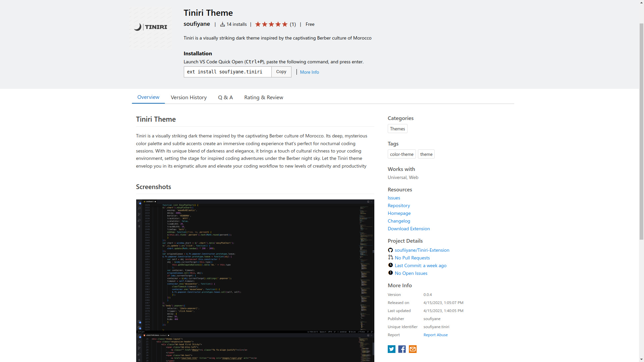
Task: Click the 'Universal, Web' text
Action: (403, 177)
